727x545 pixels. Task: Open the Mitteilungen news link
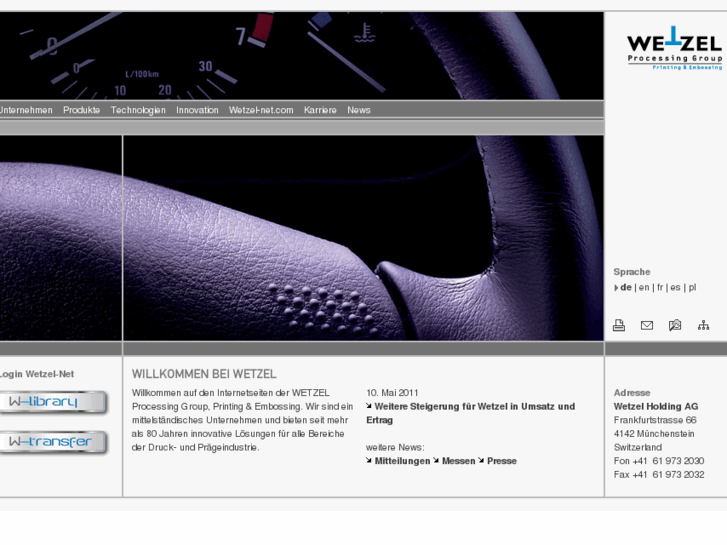[402, 461]
